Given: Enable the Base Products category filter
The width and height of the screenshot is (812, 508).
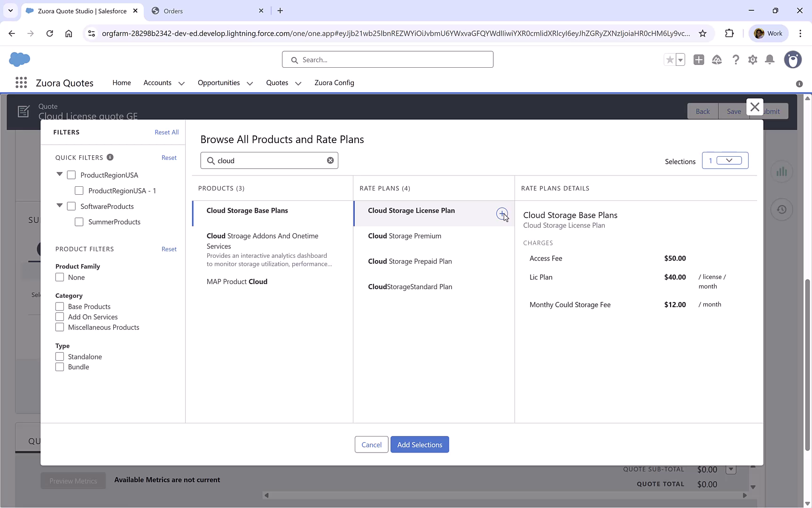Looking at the screenshot, I should click(x=60, y=306).
